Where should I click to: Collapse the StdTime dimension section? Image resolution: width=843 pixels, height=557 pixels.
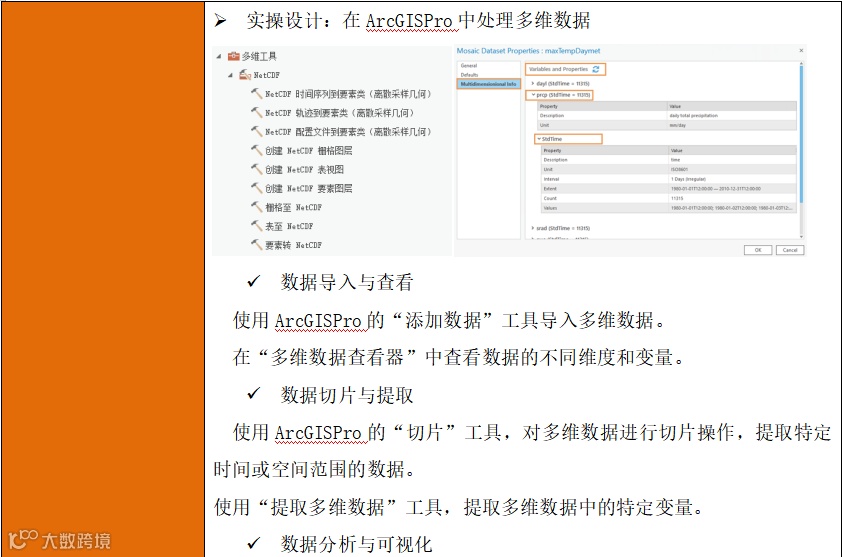pos(539,139)
